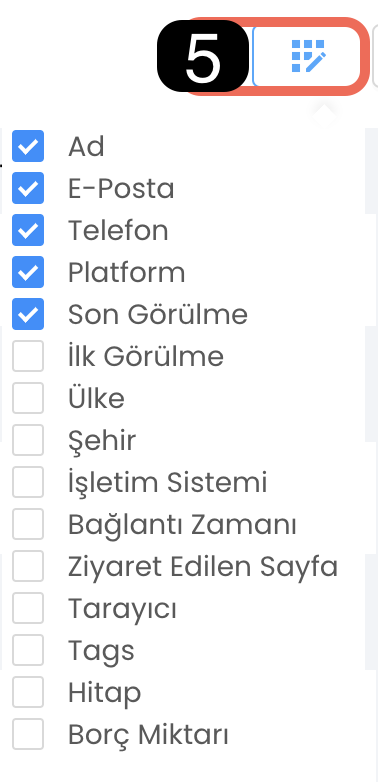Check the Bağlantı Zamanı checkbox
The height and width of the screenshot is (782, 378).
tap(28, 523)
